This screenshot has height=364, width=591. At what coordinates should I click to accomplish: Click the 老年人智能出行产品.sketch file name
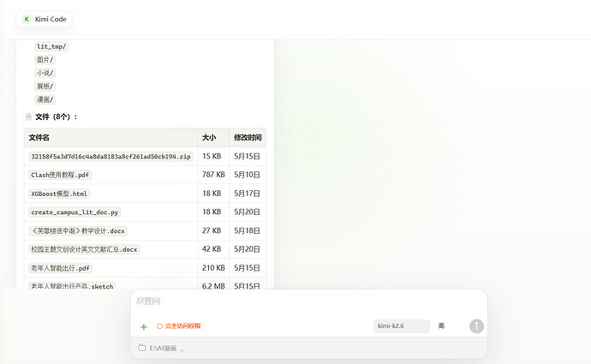72,285
